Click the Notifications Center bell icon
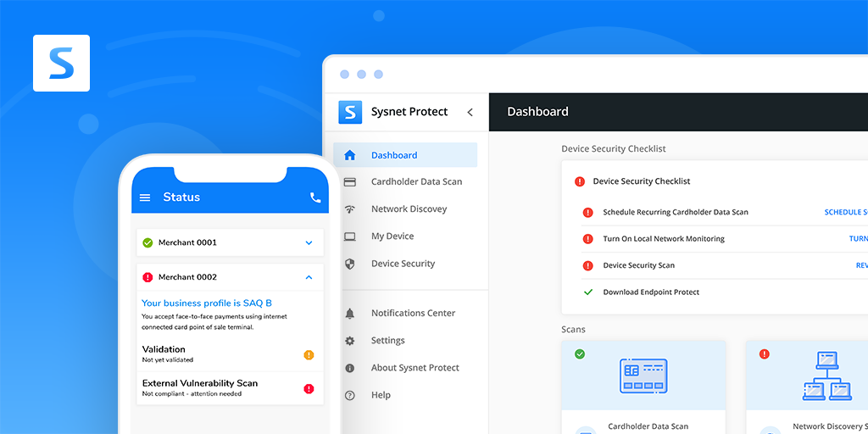Screen dimensions: 868x434 349,314
